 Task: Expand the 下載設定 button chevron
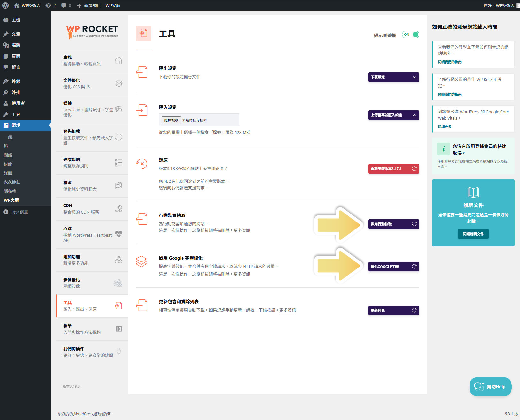click(x=414, y=77)
